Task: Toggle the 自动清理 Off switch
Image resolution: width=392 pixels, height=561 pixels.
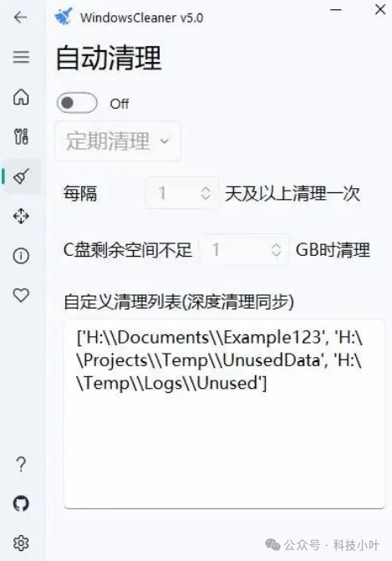Action: click(77, 103)
